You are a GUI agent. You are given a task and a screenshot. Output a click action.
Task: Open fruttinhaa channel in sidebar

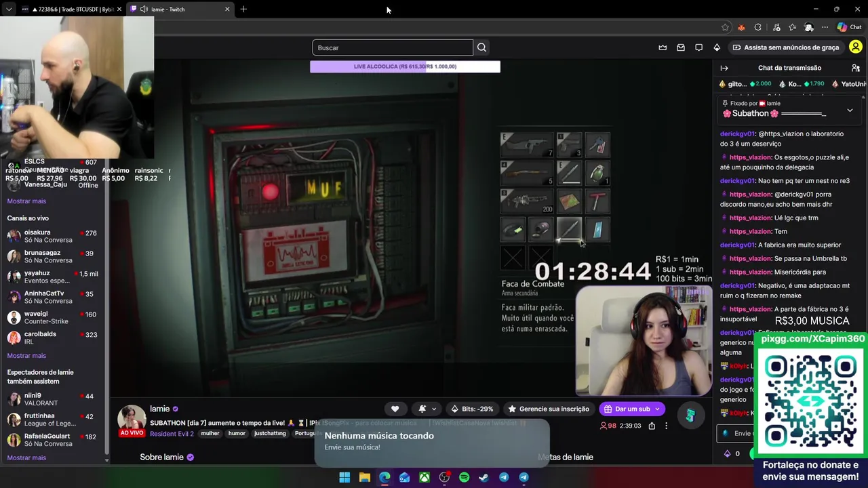point(53,420)
